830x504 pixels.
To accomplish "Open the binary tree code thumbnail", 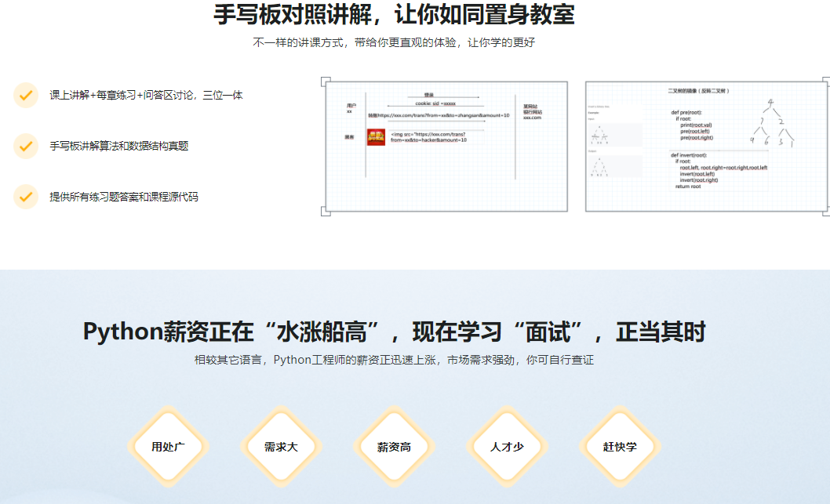I will 706,147.
